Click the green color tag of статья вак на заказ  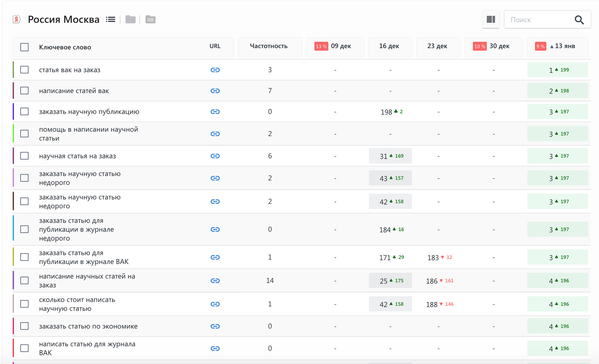(x=13, y=70)
